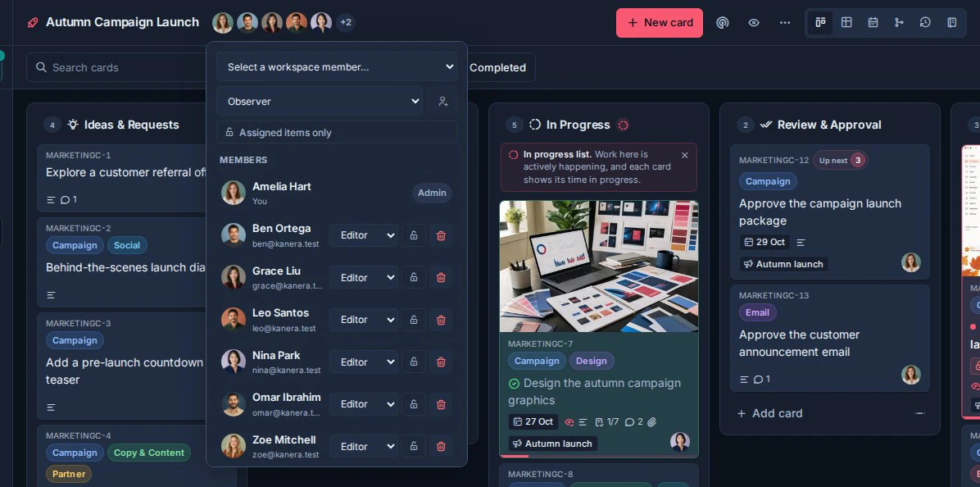Open board history clock icon

pyautogui.click(x=925, y=22)
